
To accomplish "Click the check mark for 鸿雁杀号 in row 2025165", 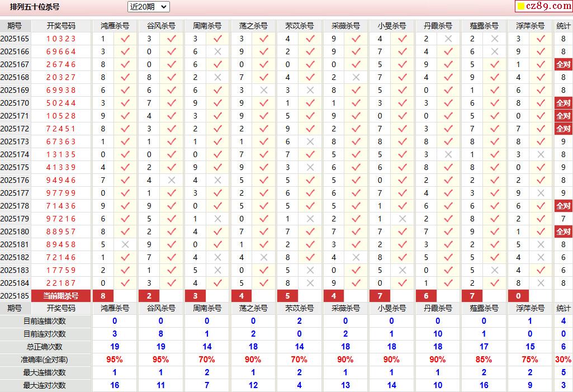I will (x=125, y=39).
